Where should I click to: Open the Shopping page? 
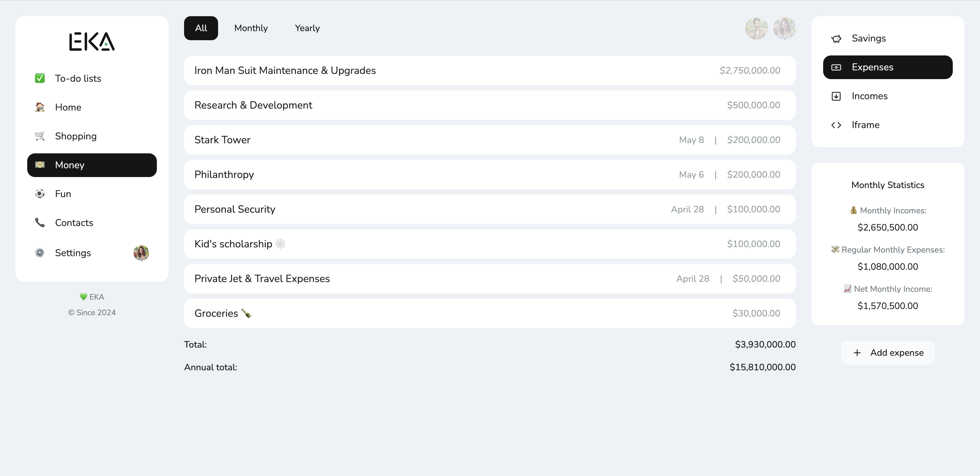pos(92,136)
